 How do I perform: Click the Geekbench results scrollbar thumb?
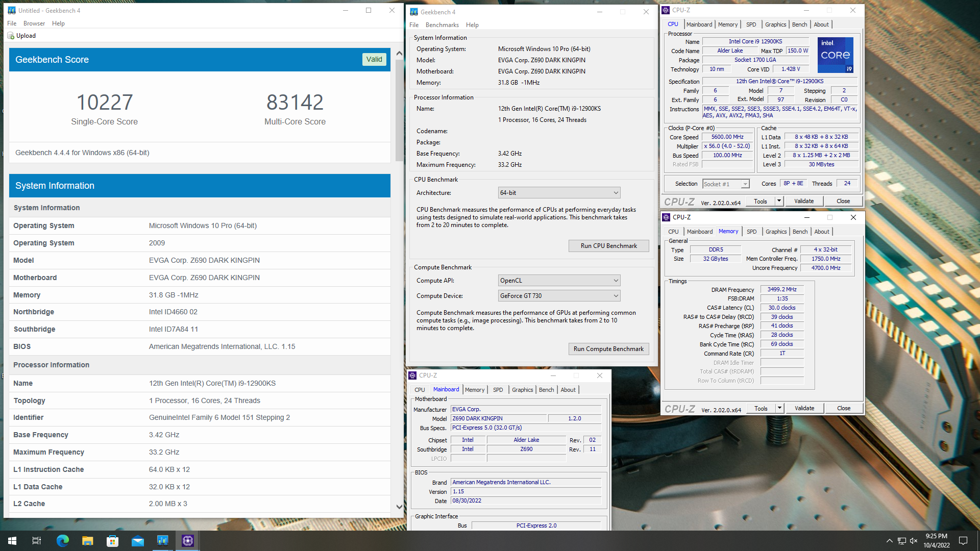click(399, 110)
